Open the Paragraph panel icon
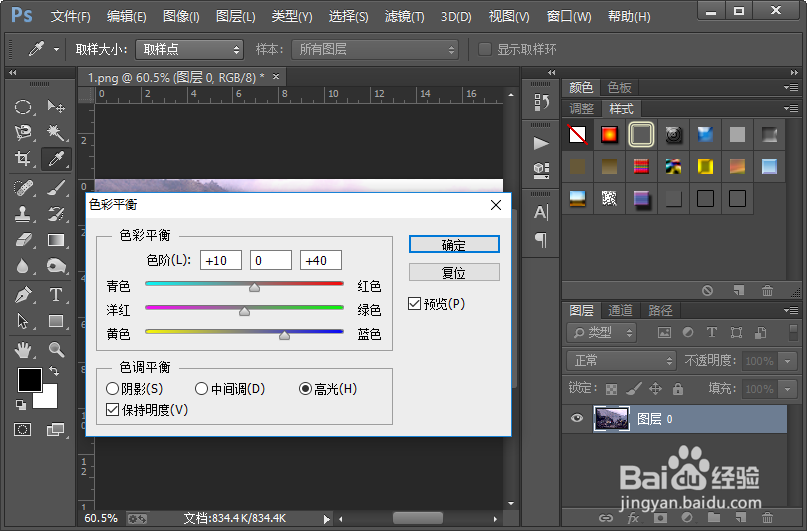This screenshot has width=807, height=531. pyautogui.click(x=541, y=240)
